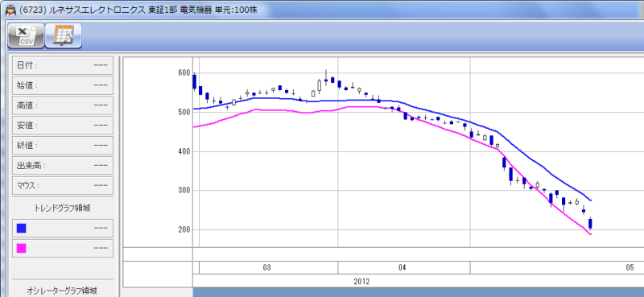Click the 始値 field row
The image size is (644, 297).
pos(63,85)
